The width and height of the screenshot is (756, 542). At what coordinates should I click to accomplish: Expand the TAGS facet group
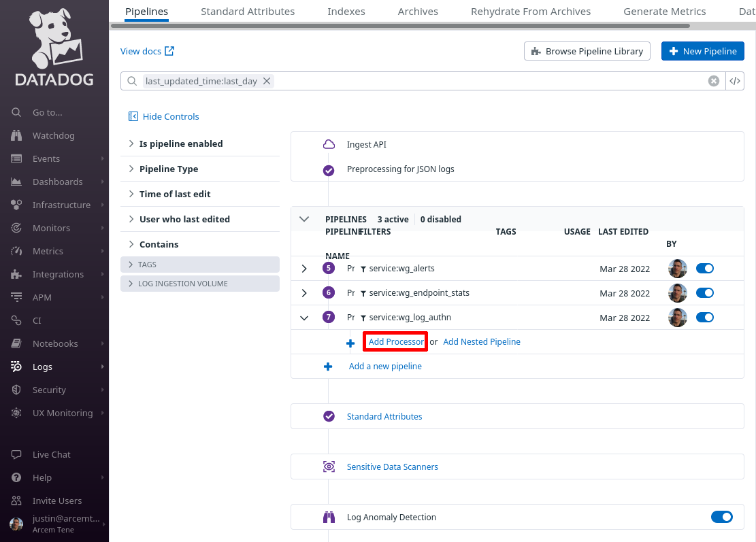pos(200,265)
